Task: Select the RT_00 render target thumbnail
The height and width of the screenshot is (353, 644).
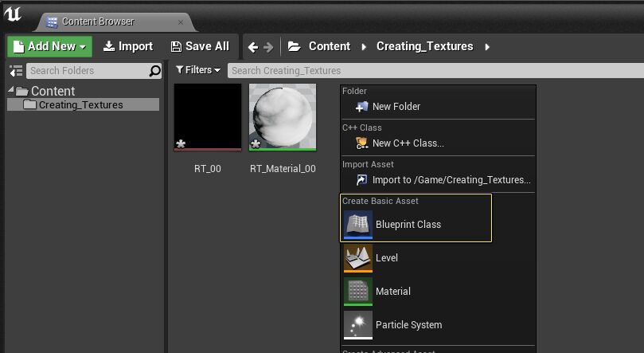Action: 208,117
